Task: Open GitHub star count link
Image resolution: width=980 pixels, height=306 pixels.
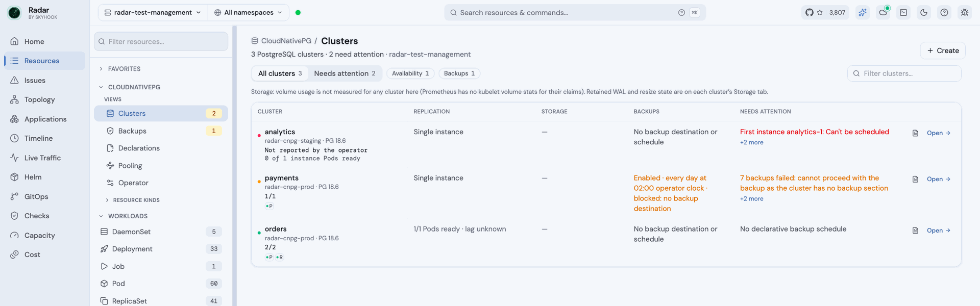Action: [825, 13]
